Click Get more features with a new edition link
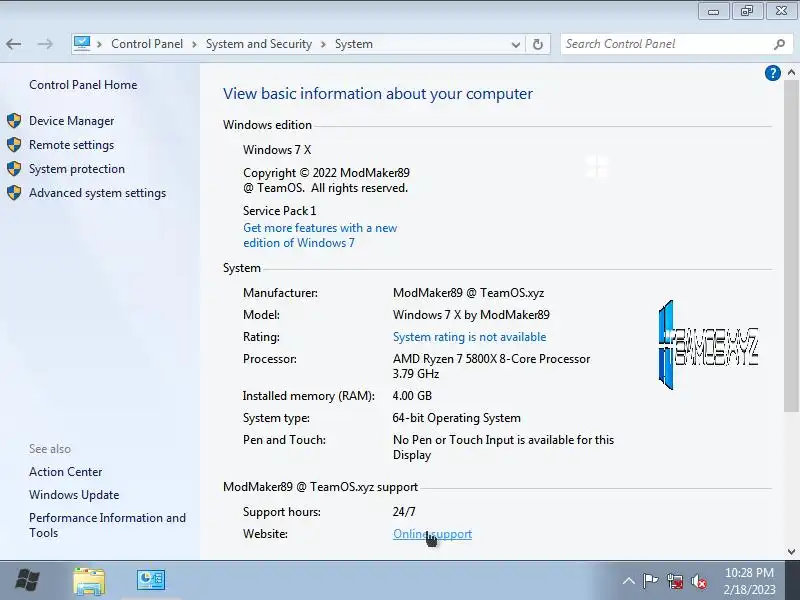The height and width of the screenshot is (600, 800). point(320,235)
